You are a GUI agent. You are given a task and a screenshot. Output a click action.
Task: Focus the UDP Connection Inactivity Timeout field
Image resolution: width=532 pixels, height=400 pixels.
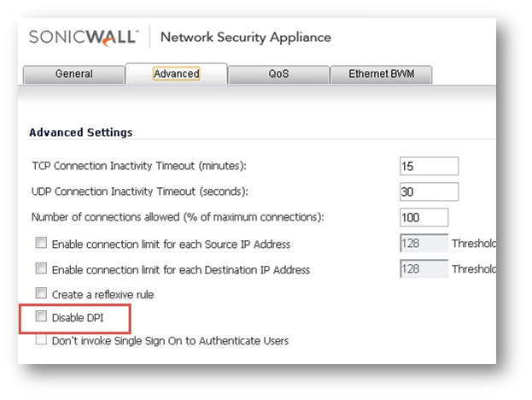(429, 191)
